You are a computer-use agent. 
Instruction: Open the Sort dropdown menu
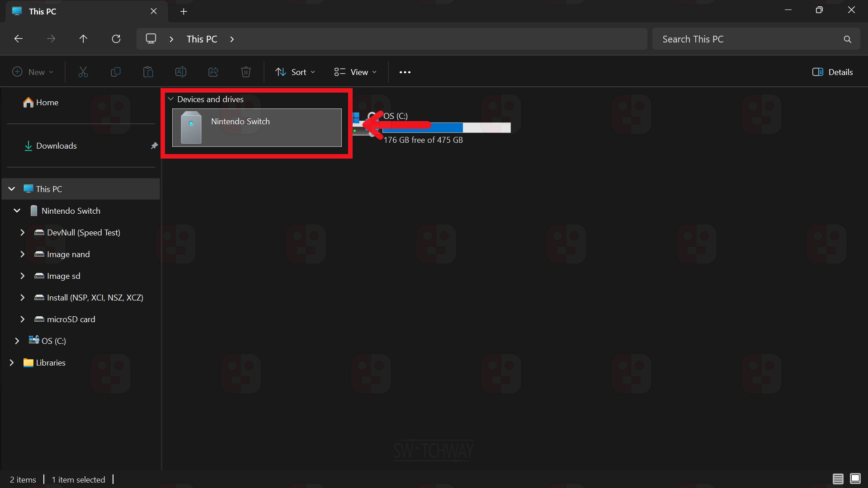point(295,72)
